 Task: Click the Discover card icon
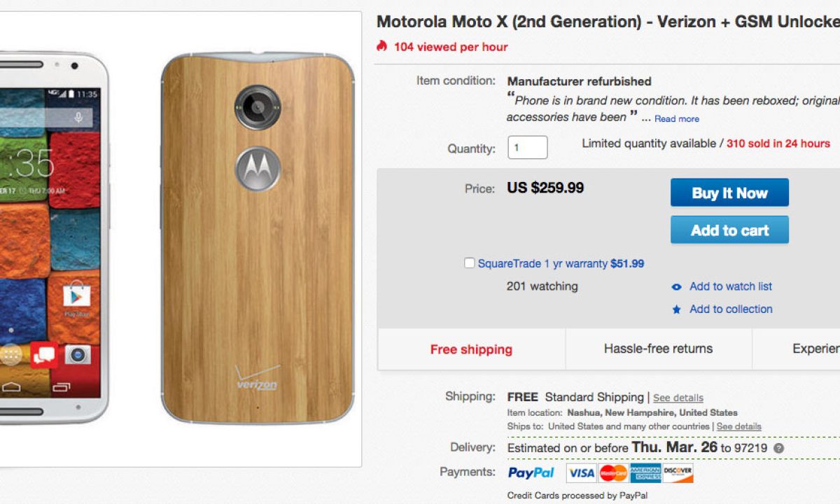tap(678, 473)
